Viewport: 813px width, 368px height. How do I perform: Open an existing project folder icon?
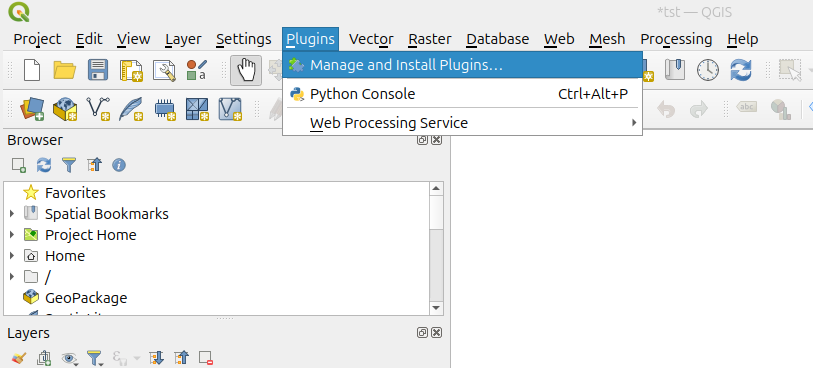[65, 70]
